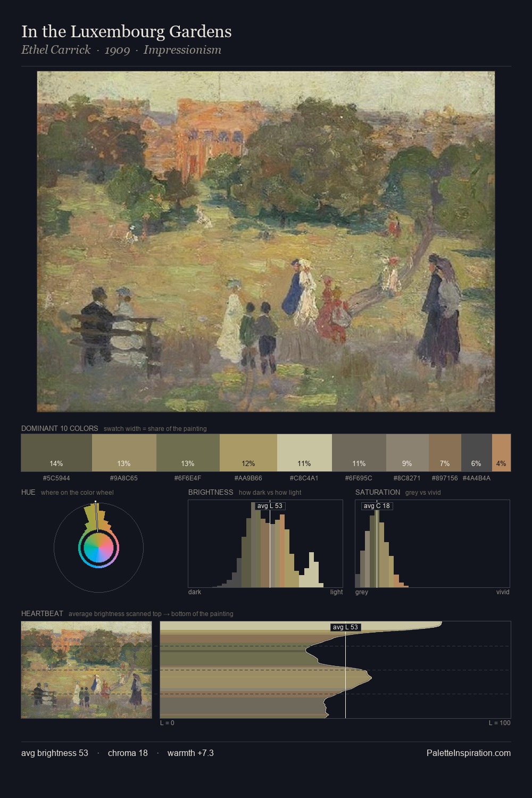Choose the #8C8271 taupe swatch

pyautogui.click(x=408, y=453)
